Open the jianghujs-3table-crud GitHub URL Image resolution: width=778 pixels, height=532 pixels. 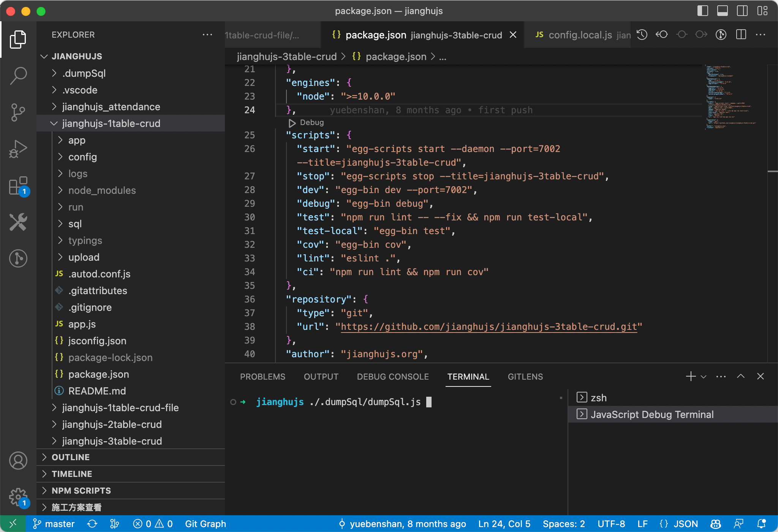490,326
